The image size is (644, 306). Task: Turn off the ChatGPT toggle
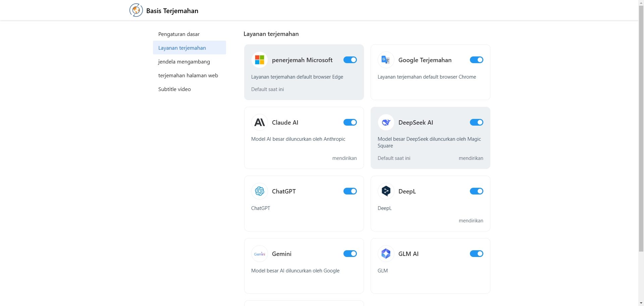point(350,191)
